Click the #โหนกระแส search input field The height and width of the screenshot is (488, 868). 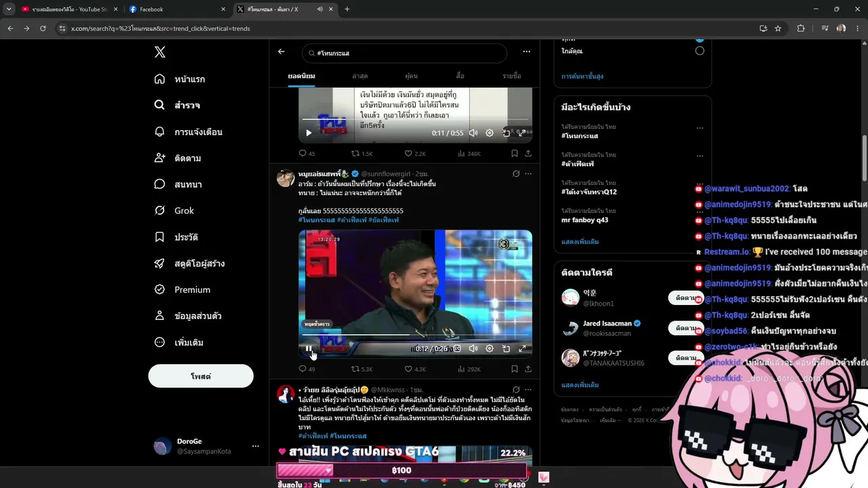(405, 53)
